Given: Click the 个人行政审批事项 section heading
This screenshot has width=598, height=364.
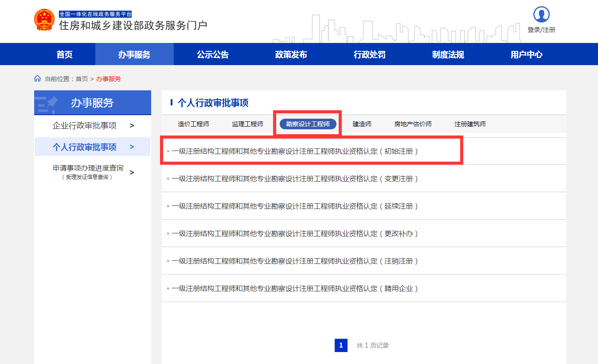Looking at the screenshot, I should [213, 103].
